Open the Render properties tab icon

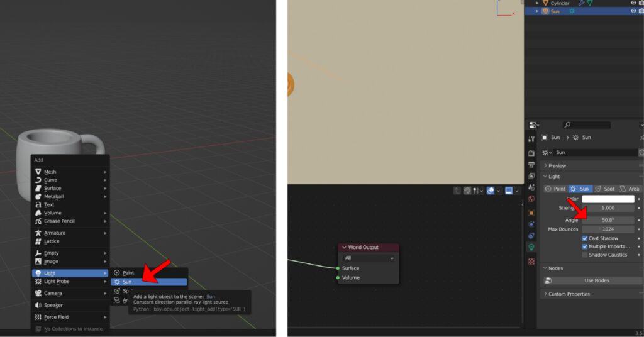click(531, 153)
